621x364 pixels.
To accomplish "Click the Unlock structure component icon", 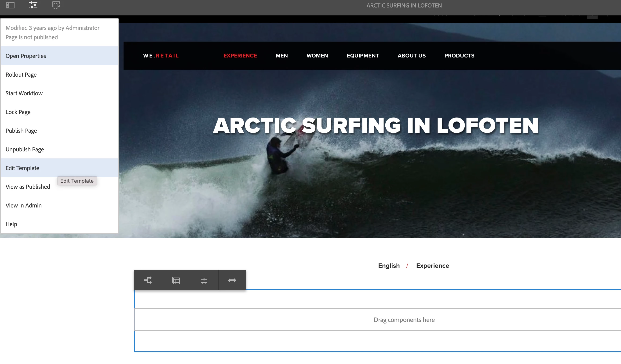I will pos(204,280).
